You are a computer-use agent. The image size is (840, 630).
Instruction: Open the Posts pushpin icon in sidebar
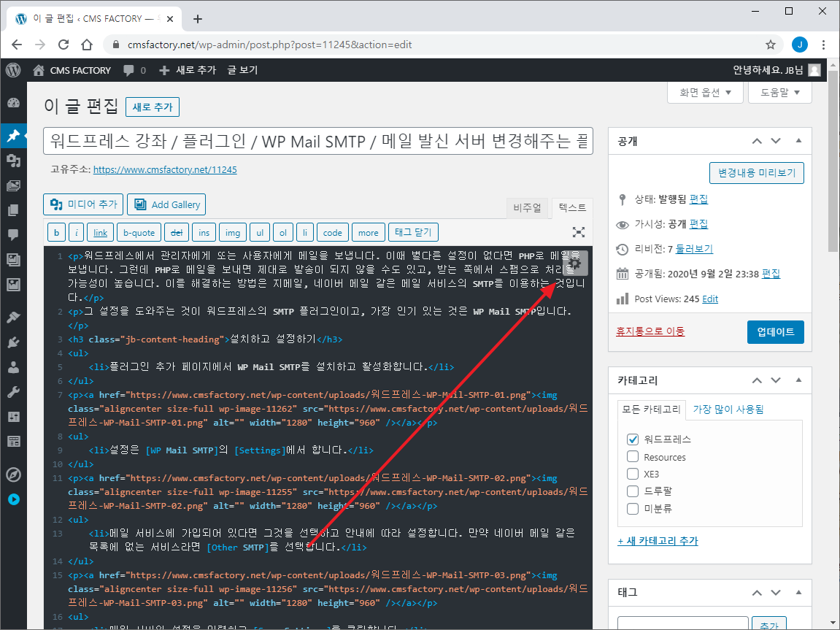tap(13, 136)
